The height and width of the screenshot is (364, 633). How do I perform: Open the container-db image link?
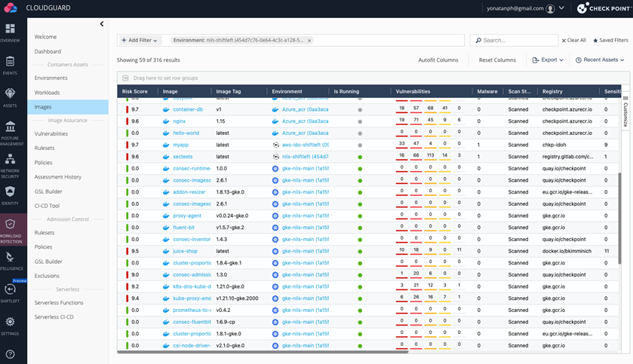tap(188, 109)
